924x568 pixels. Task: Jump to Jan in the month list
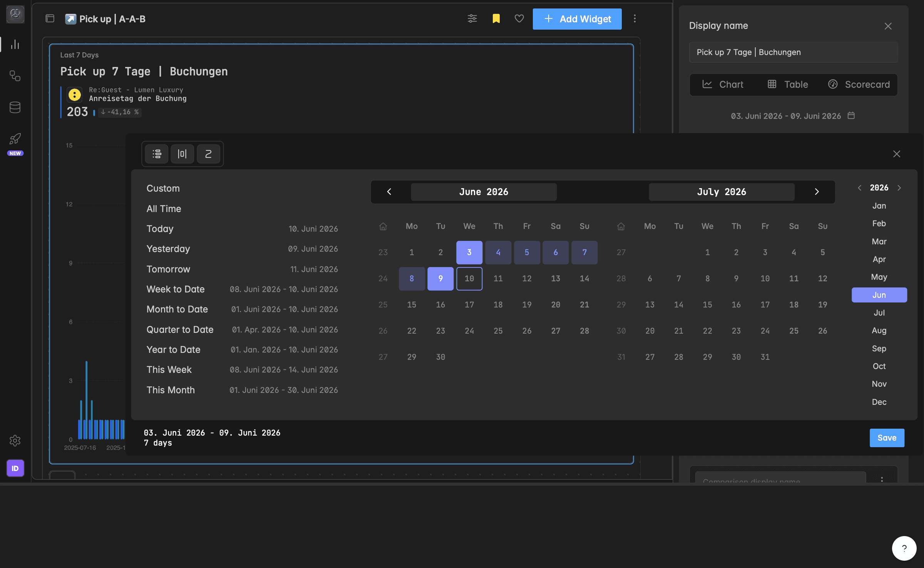tap(879, 206)
